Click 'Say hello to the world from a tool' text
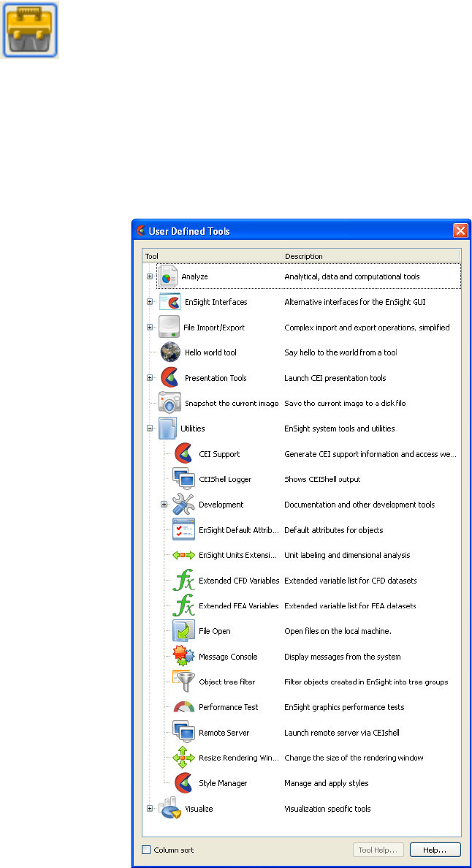472x868 pixels. pyautogui.click(x=340, y=352)
